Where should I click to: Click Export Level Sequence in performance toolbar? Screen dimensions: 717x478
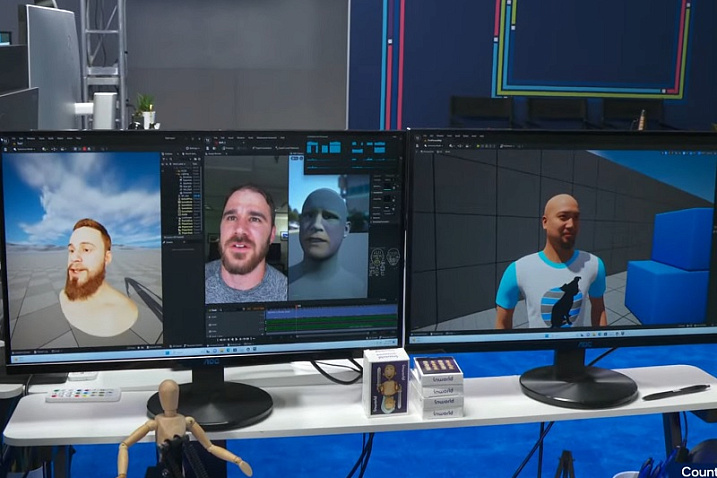point(288,148)
